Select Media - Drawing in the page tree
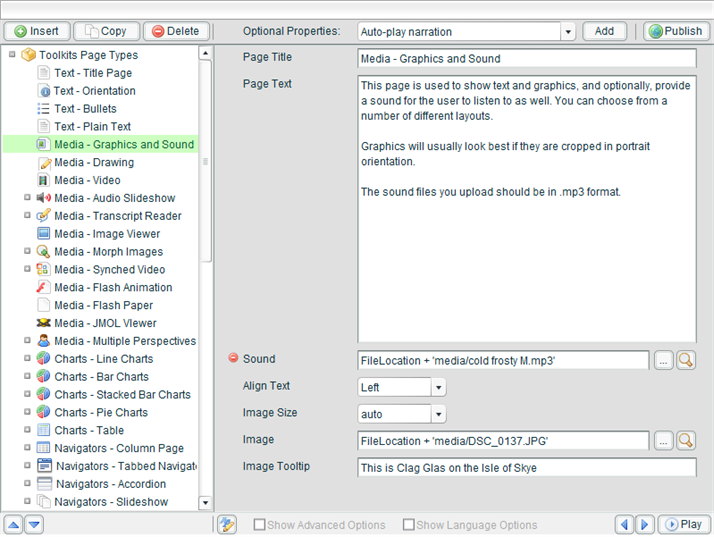This screenshot has height=537, width=714. [94, 162]
